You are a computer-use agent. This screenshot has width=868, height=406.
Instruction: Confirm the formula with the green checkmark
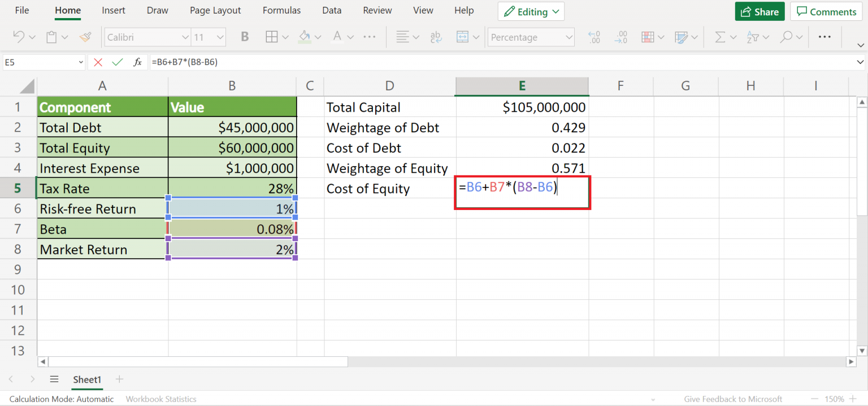tap(117, 62)
